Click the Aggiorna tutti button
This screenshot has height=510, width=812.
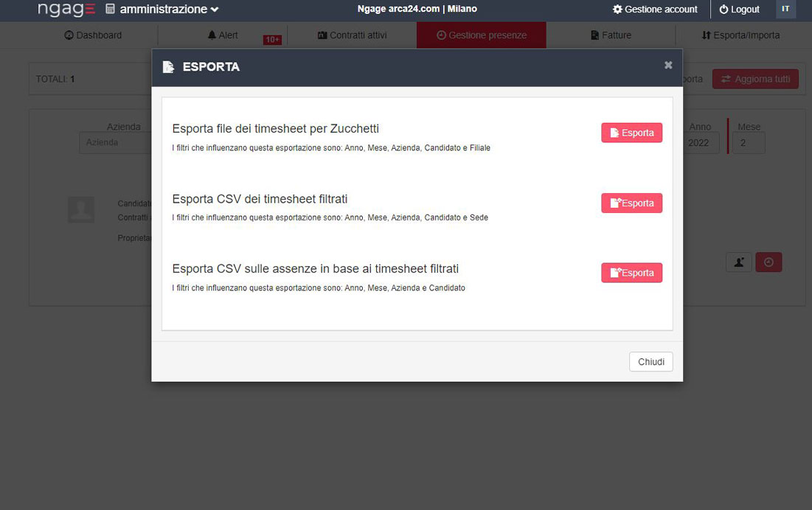(755, 79)
